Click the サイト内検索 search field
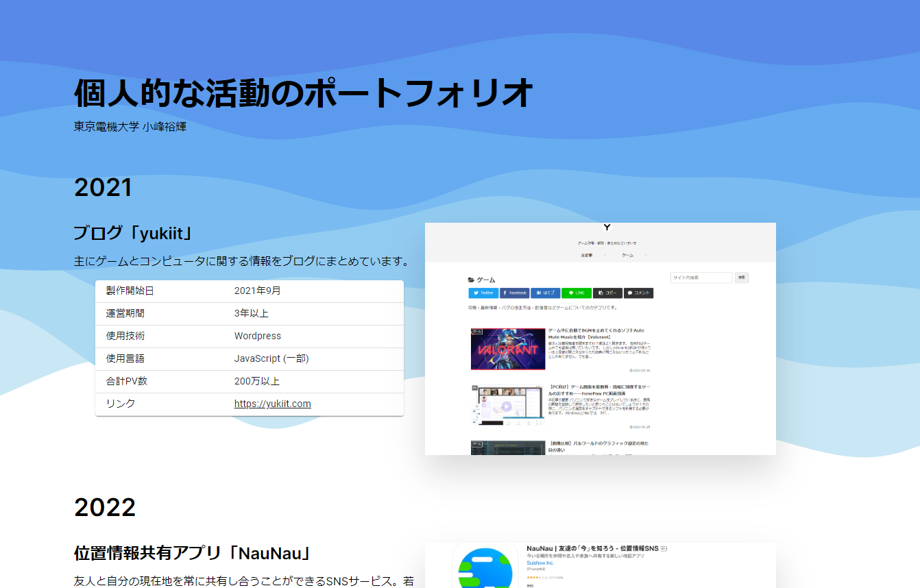The height and width of the screenshot is (588, 920). tap(701, 278)
